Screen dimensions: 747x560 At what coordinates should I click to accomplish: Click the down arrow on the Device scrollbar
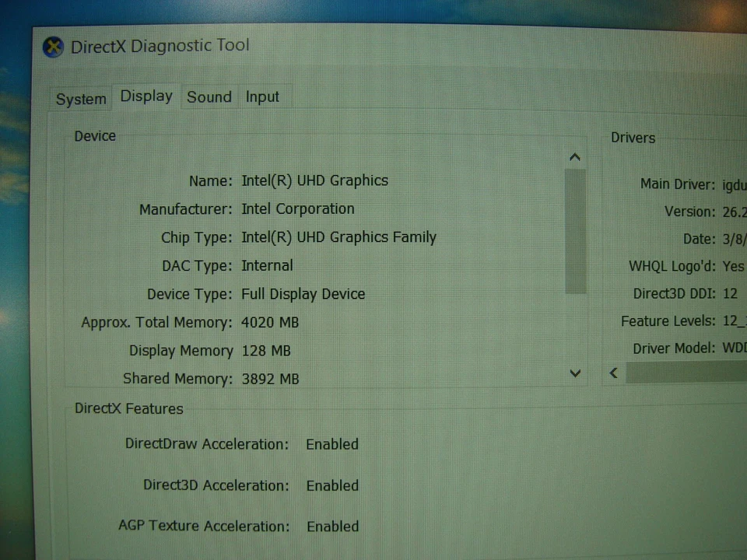coord(574,373)
